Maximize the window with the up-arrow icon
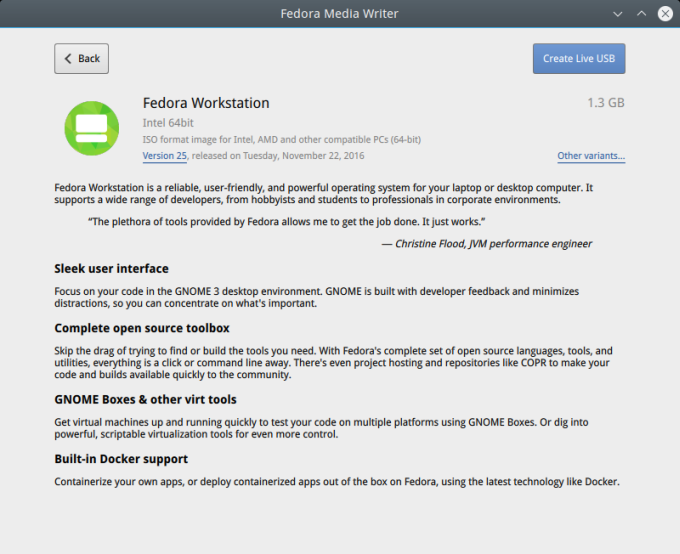 [x=642, y=13]
